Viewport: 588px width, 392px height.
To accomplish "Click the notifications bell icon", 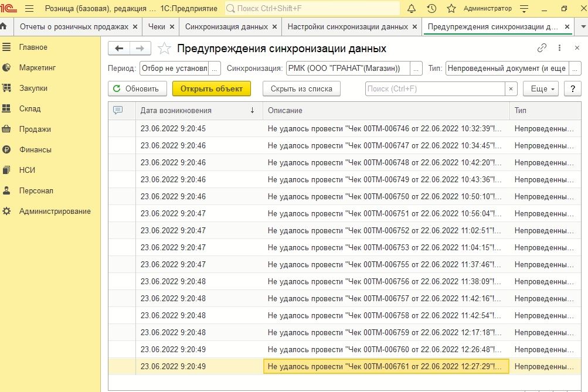I will pos(412,9).
